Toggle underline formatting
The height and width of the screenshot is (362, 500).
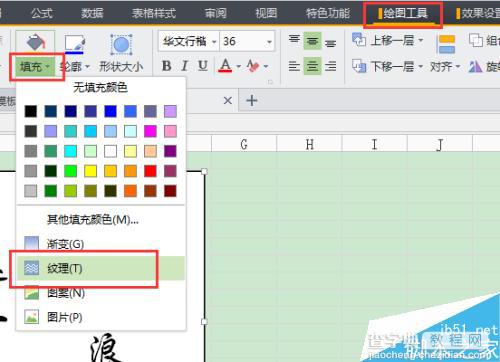203,66
